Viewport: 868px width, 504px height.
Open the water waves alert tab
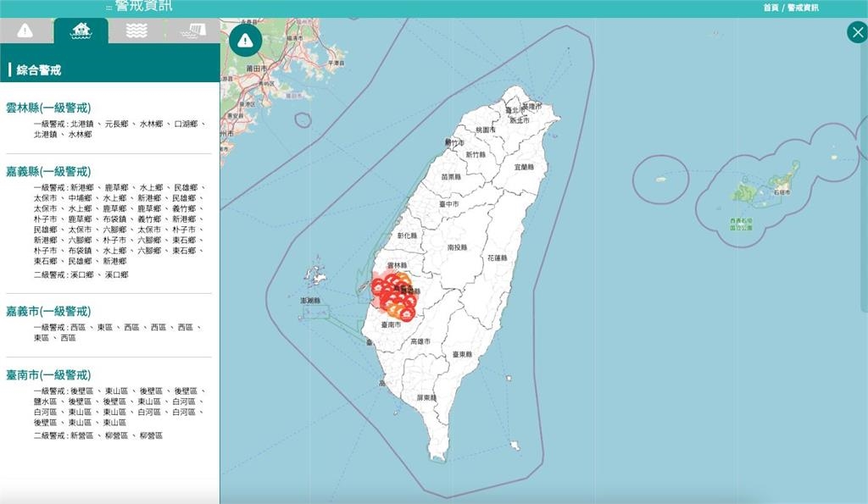[136, 33]
